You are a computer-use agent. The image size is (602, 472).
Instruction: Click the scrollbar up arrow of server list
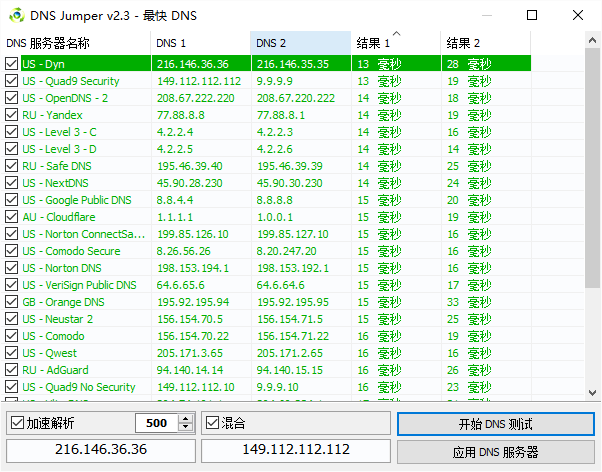click(x=592, y=40)
